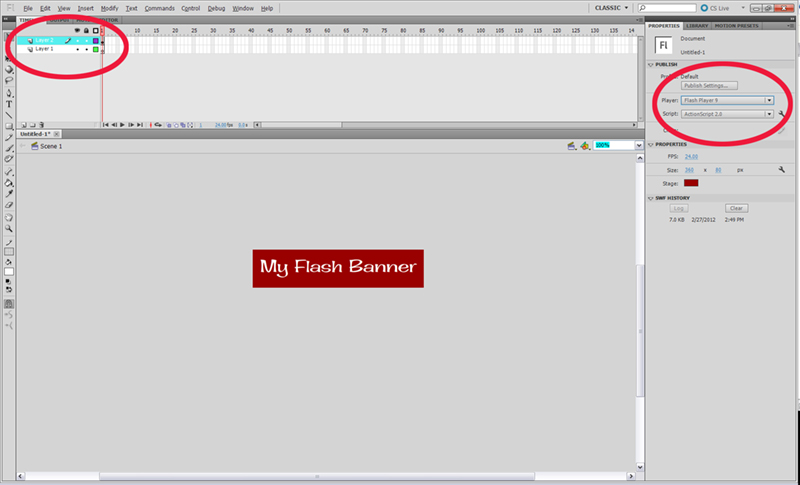Open the ActionScript 2.0 script dropdown
This screenshot has height=485, width=800.
pos(728,114)
